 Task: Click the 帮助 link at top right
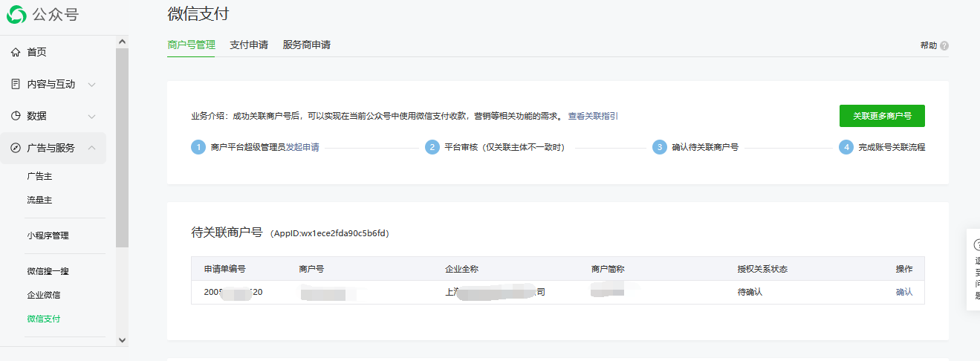[929, 45]
